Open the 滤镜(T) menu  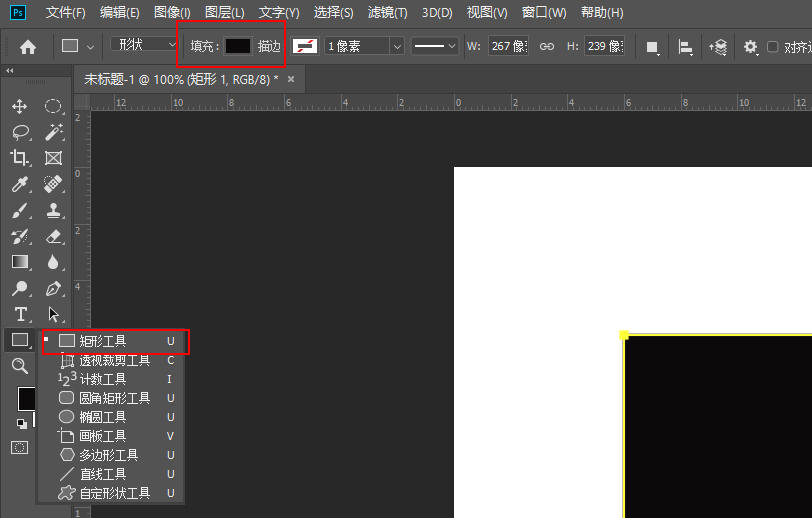pyautogui.click(x=387, y=13)
